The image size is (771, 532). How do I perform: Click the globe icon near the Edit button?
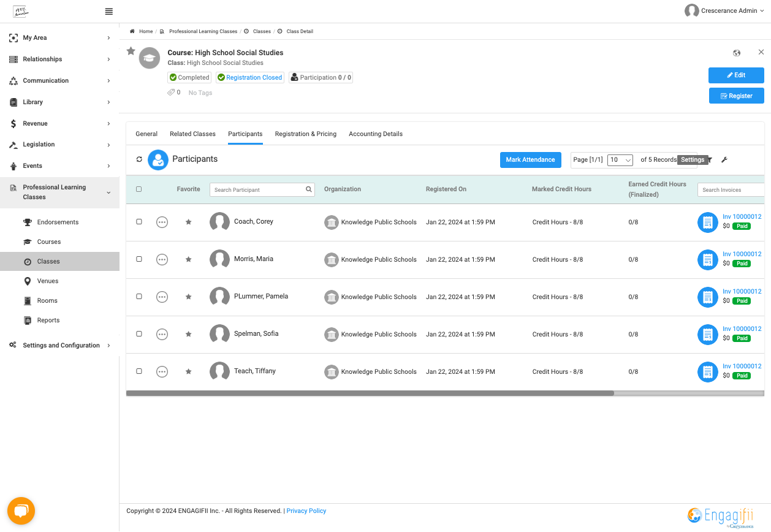pyautogui.click(x=737, y=53)
